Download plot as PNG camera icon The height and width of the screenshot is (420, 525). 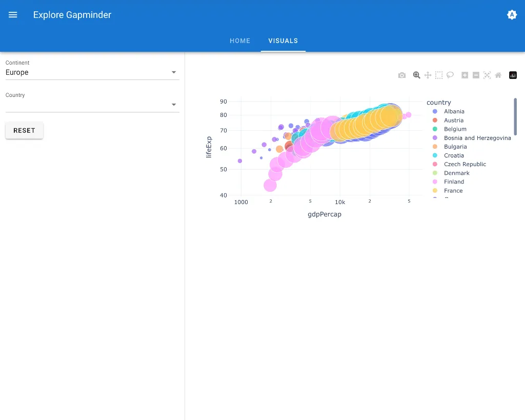click(402, 75)
